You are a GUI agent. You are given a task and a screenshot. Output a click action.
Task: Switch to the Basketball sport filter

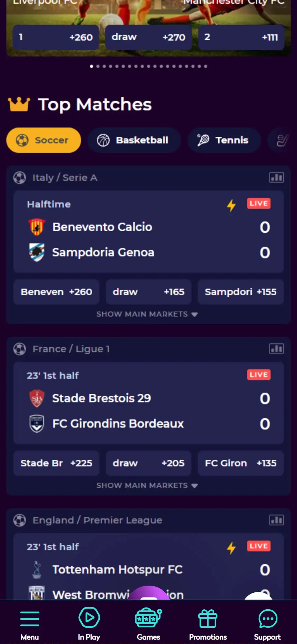[134, 140]
